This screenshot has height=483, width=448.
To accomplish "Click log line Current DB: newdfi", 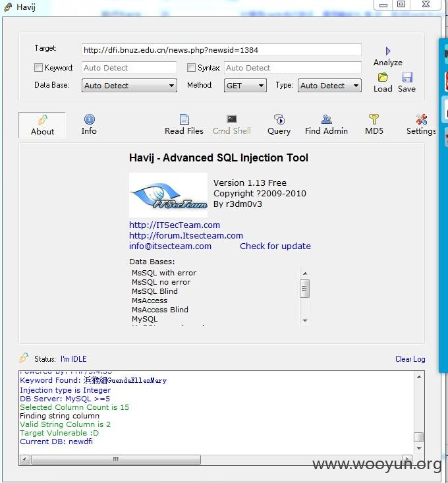I will click(57, 441).
